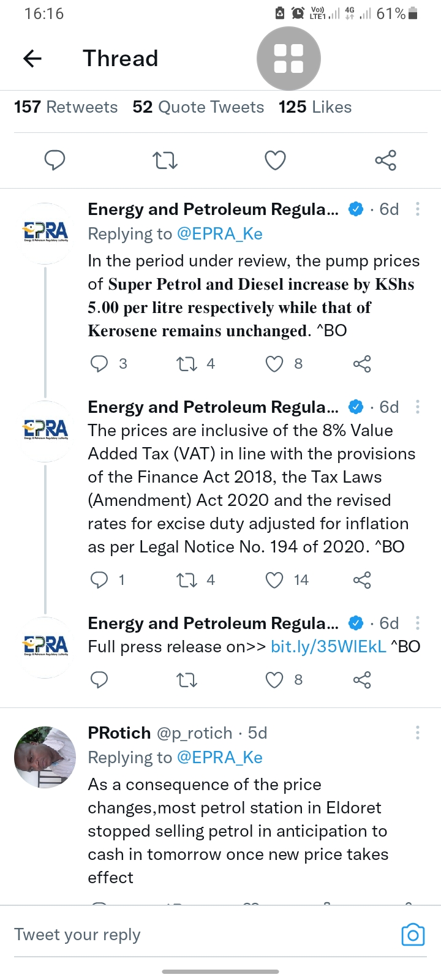Open the @EPRA_Ke mention in PRotich's reply
The height and width of the screenshot is (980, 441).
point(219,758)
